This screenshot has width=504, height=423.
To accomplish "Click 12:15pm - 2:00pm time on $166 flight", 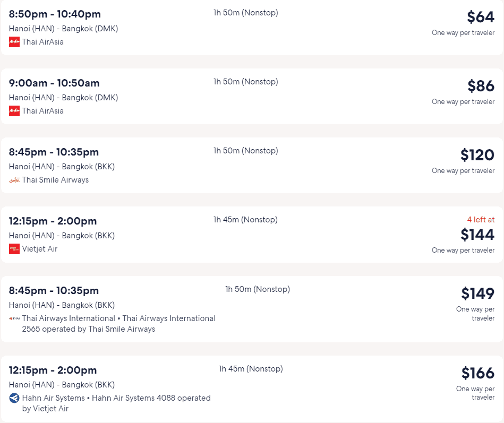I will tap(53, 370).
